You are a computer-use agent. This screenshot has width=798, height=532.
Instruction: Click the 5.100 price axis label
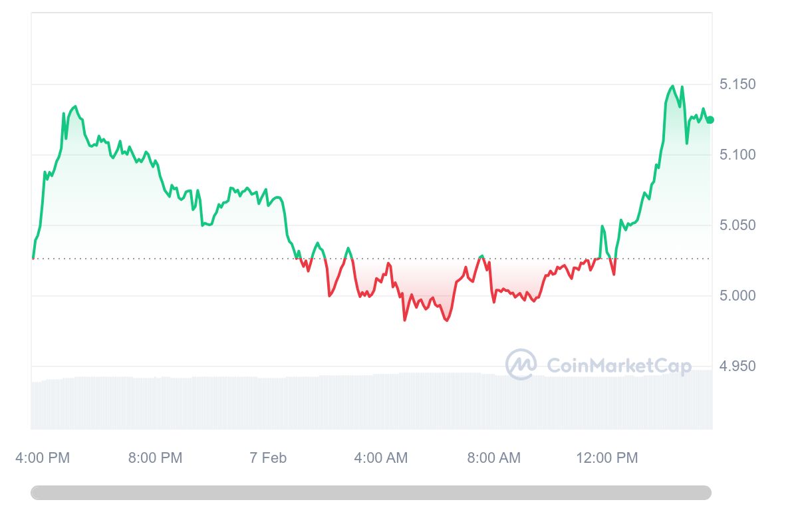coord(737,155)
